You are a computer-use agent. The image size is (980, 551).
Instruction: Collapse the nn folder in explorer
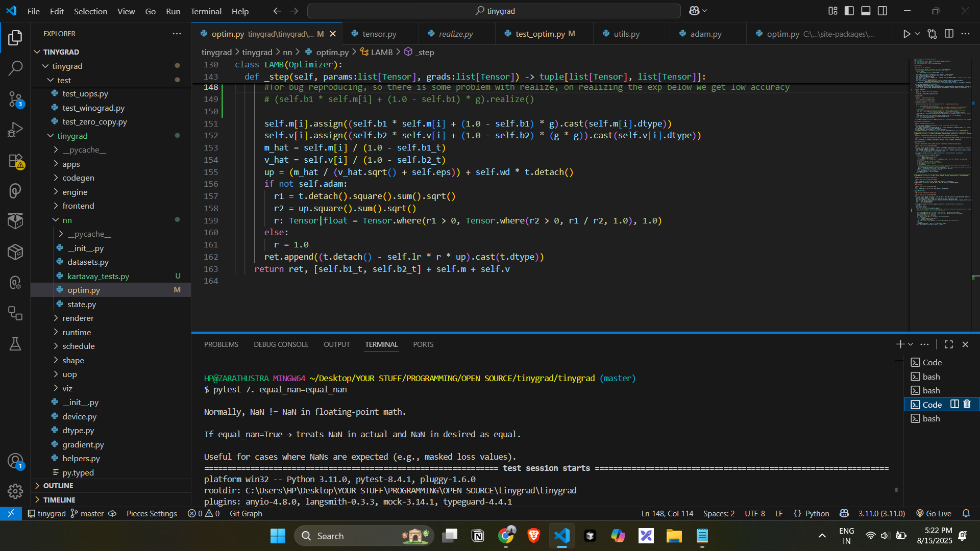coord(67,220)
